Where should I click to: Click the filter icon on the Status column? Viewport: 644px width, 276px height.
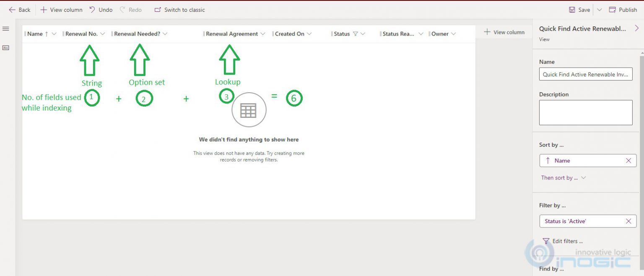tap(356, 34)
